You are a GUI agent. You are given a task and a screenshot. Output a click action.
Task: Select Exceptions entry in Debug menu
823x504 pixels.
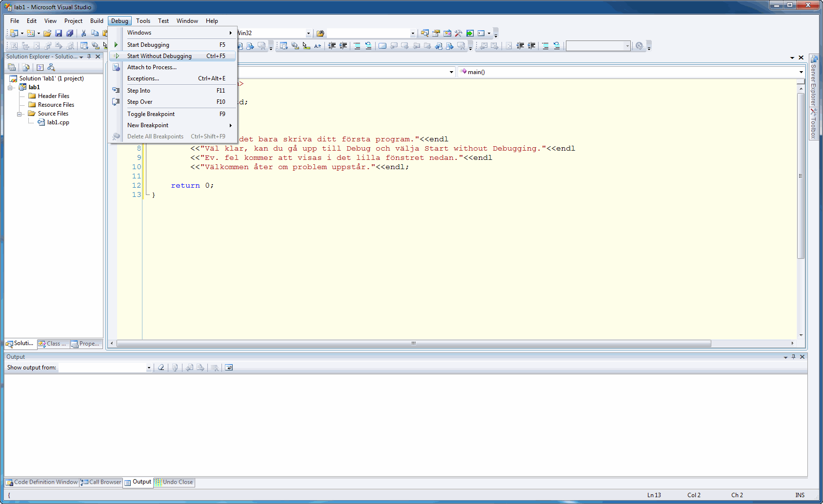pos(173,78)
